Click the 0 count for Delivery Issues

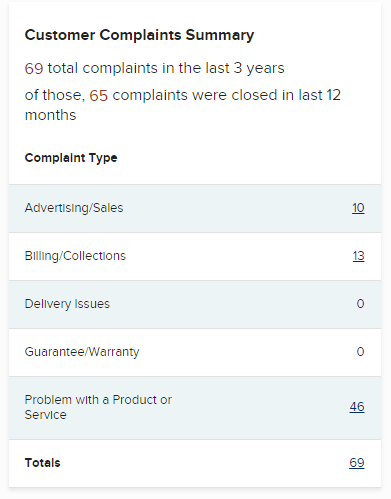[x=360, y=304]
